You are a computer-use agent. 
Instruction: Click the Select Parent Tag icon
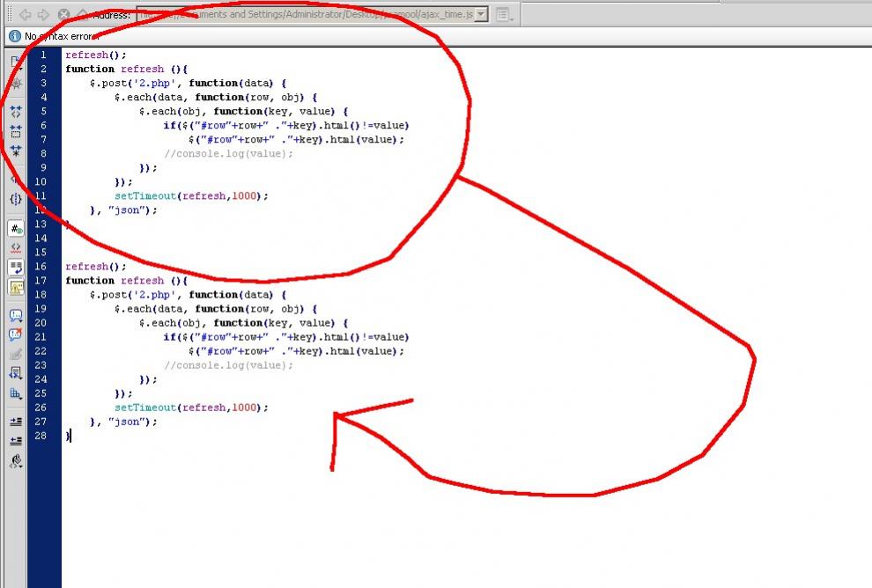click(x=16, y=179)
